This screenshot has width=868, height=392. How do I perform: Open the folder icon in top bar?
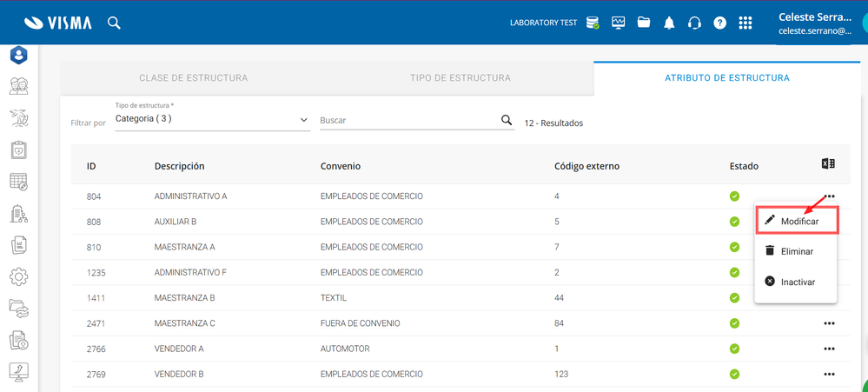coord(644,23)
